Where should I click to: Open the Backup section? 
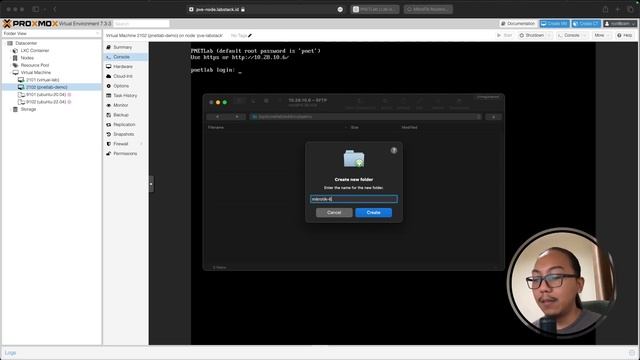(121, 115)
